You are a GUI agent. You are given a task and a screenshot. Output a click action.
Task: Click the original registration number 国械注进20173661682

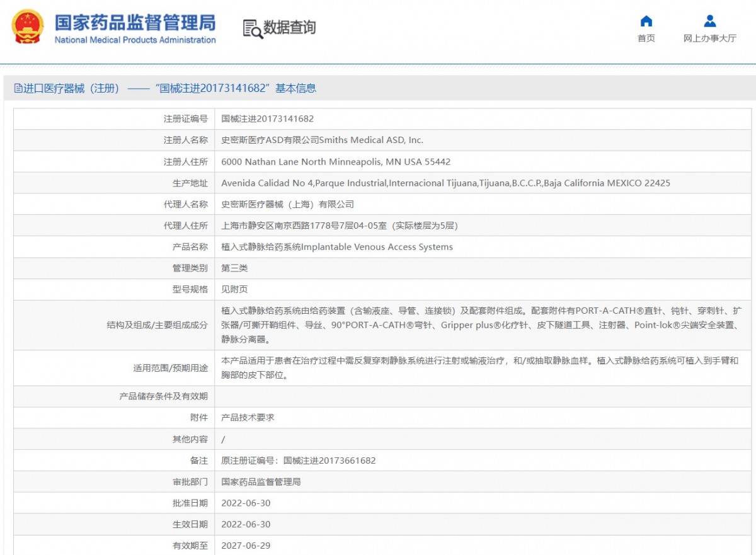(x=329, y=461)
